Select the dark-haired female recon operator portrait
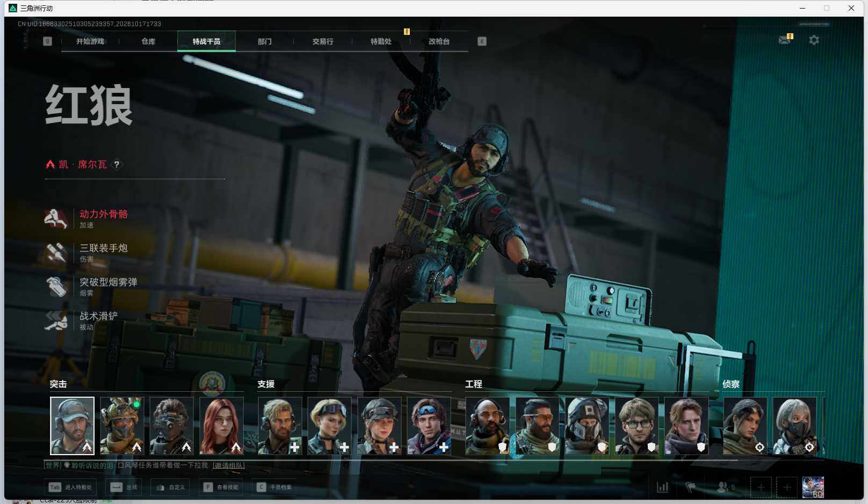This screenshot has height=504, width=868. [745, 426]
